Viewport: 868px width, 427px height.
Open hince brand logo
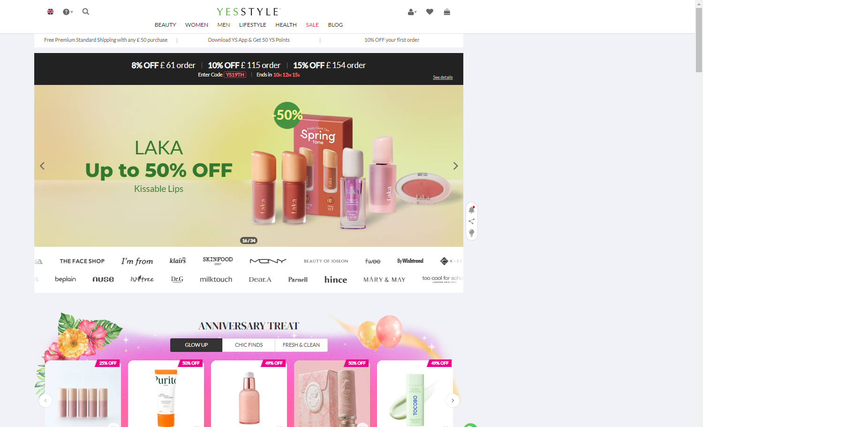336,279
